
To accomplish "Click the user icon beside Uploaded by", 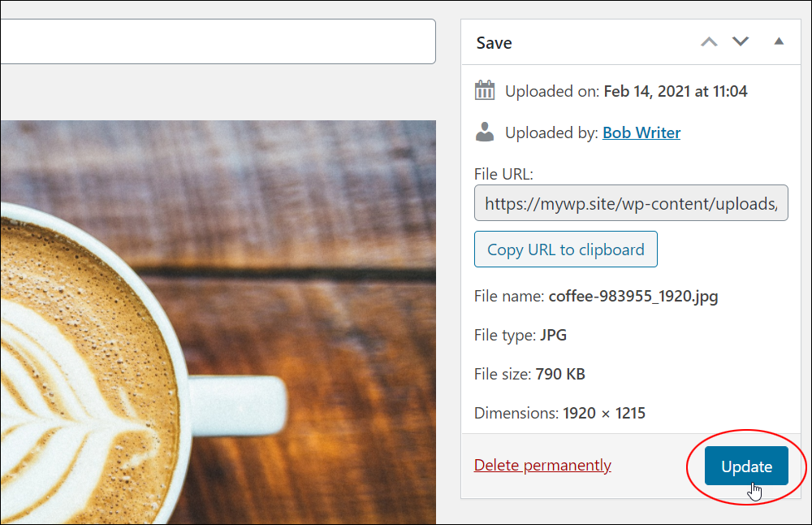I will click(x=485, y=132).
